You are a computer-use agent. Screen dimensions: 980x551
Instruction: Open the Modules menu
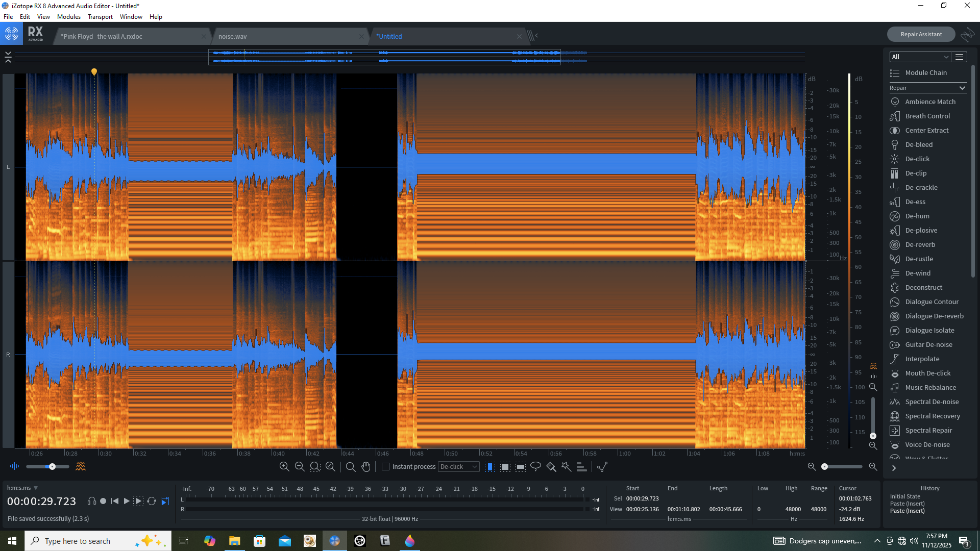coord(68,16)
